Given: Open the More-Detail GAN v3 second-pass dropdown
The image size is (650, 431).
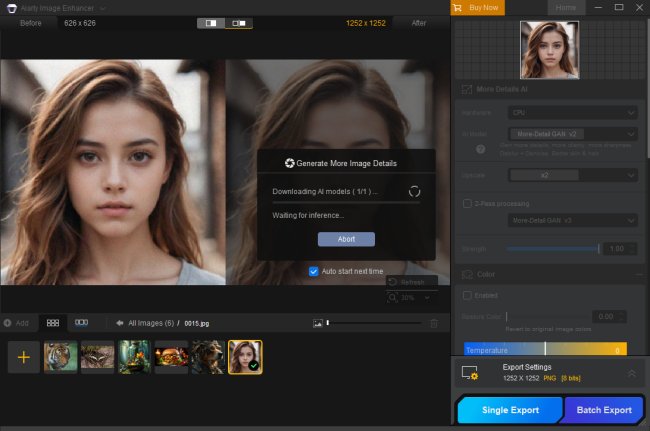Looking at the screenshot, I should click(x=572, y=220).
